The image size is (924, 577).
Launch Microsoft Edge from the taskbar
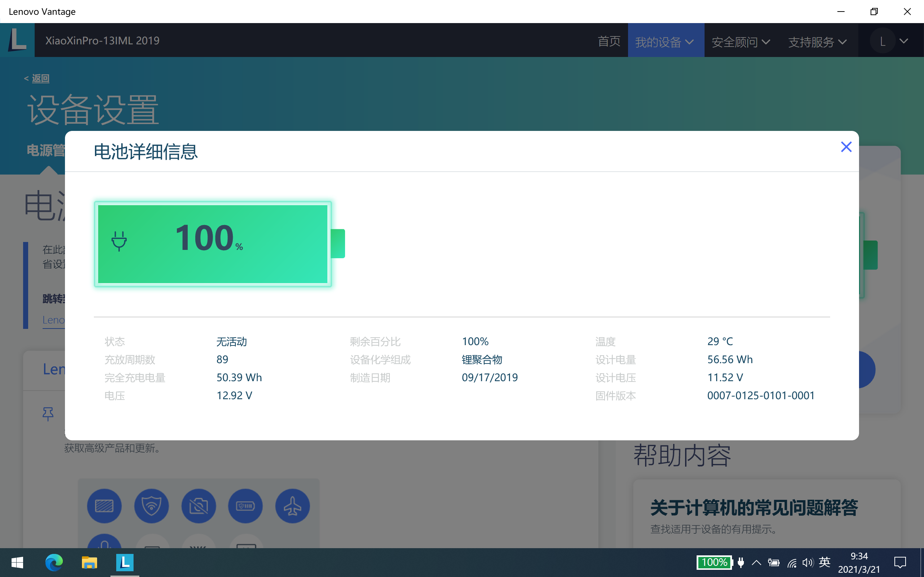[x=53, y=563]
